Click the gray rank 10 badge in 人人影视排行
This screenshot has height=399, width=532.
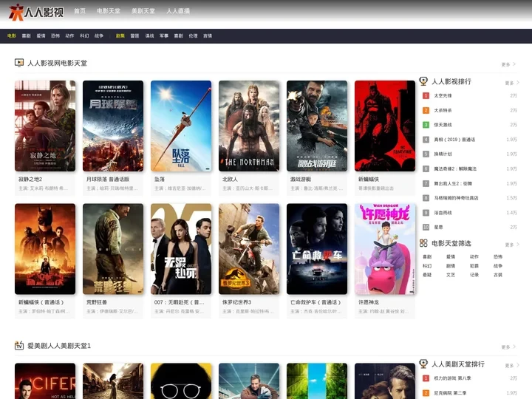pos(426,228)
